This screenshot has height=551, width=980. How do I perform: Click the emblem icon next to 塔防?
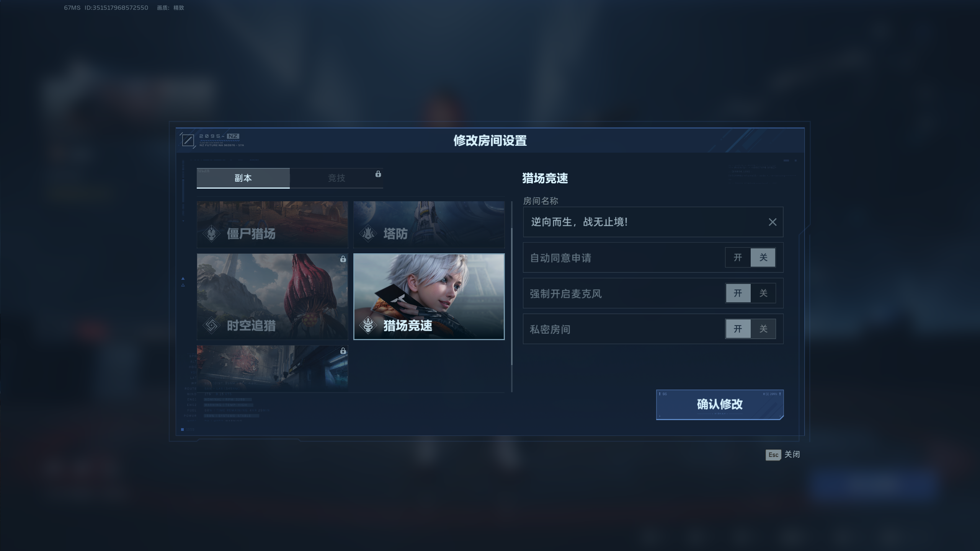tap(368, 233)
